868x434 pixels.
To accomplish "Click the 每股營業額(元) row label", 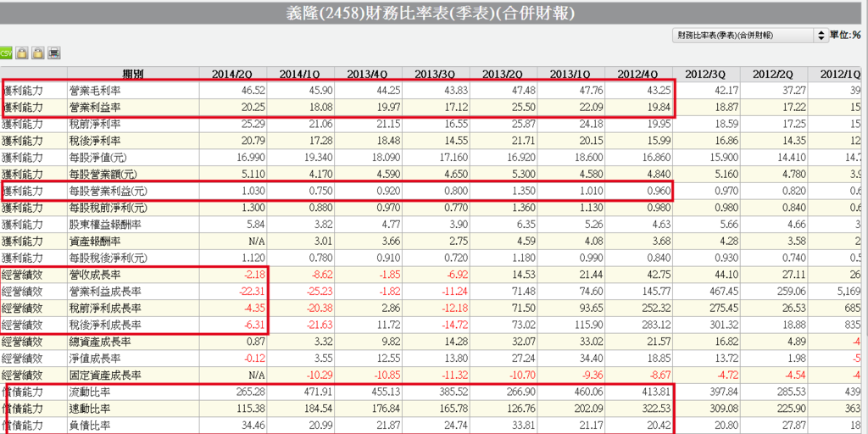I will (x=103, y=175).
